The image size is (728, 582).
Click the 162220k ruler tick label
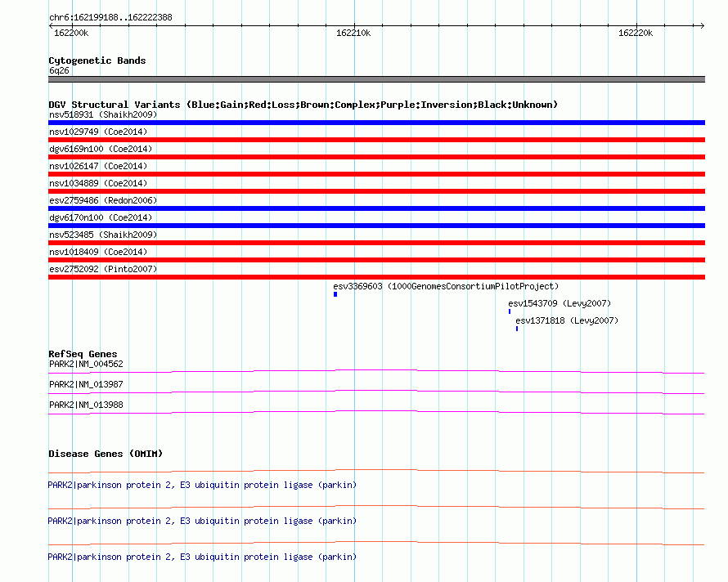click(636, 33)
